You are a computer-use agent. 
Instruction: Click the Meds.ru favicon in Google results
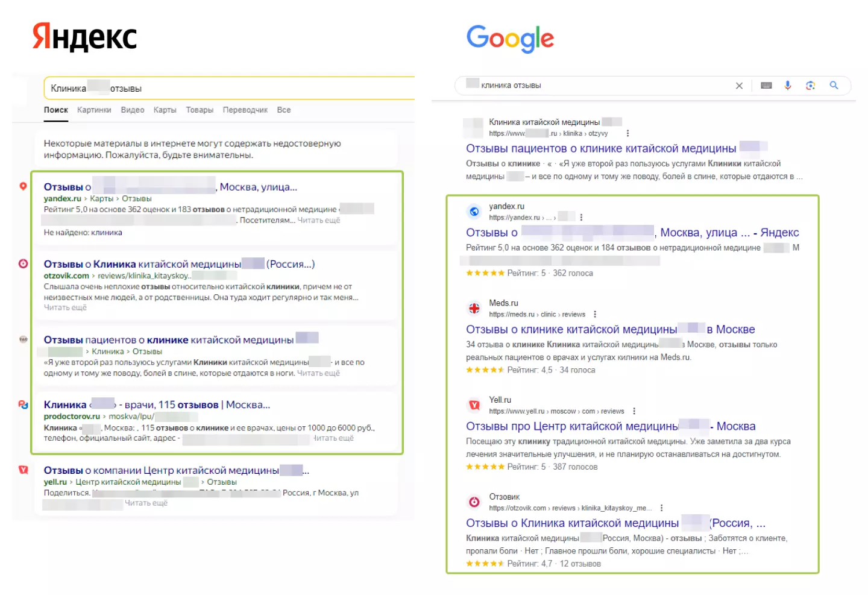click(x=474, y=309)
